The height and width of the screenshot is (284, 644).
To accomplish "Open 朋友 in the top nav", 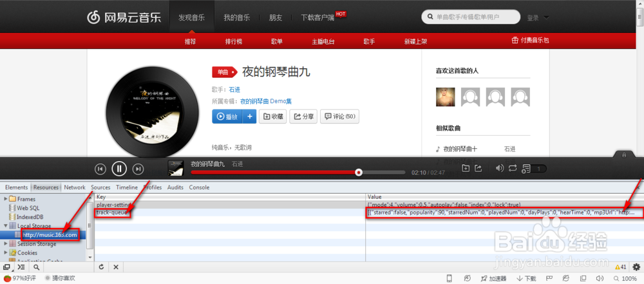I will click(276, 17).
